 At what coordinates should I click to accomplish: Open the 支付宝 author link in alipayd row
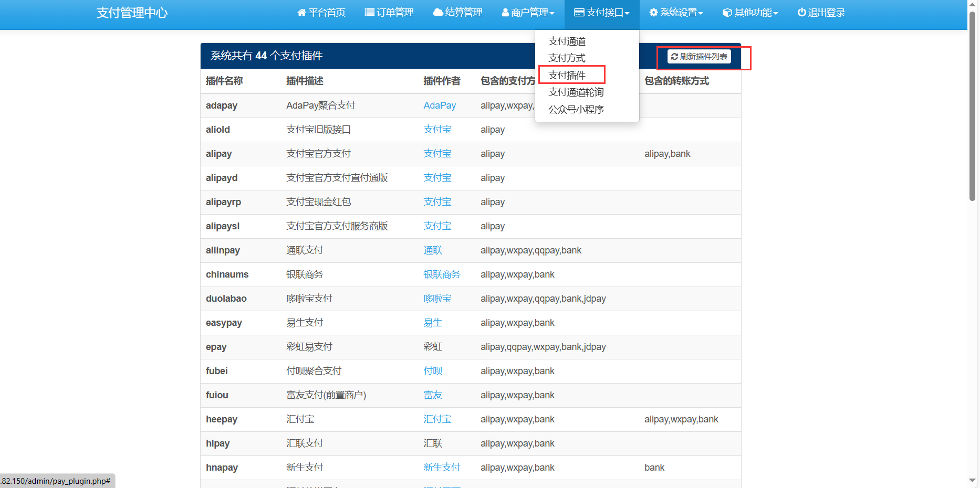[437, 178]
